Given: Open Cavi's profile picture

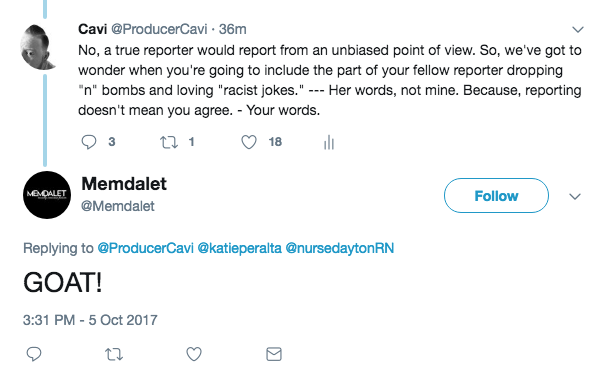Looking at the screenshot, I should coord(38,47).
